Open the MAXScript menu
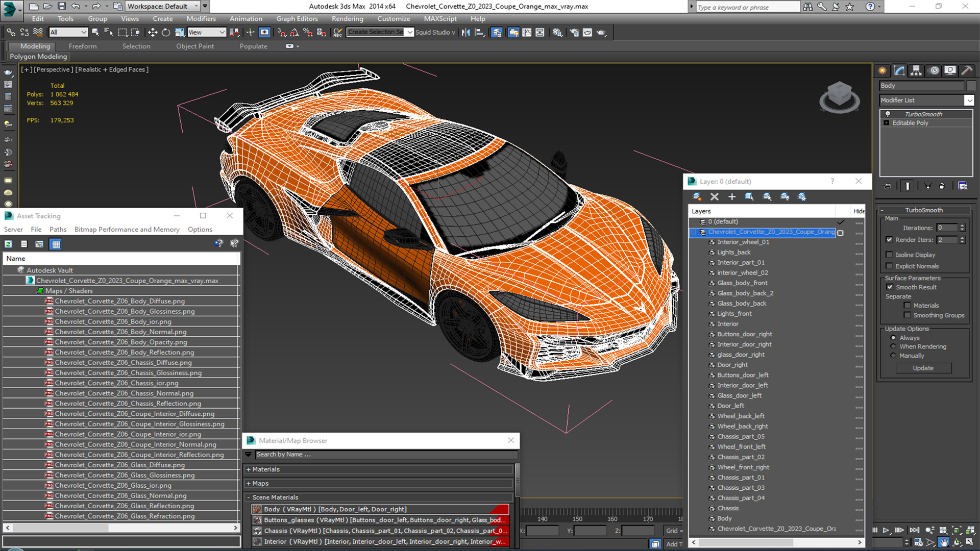 coord(440,19)
